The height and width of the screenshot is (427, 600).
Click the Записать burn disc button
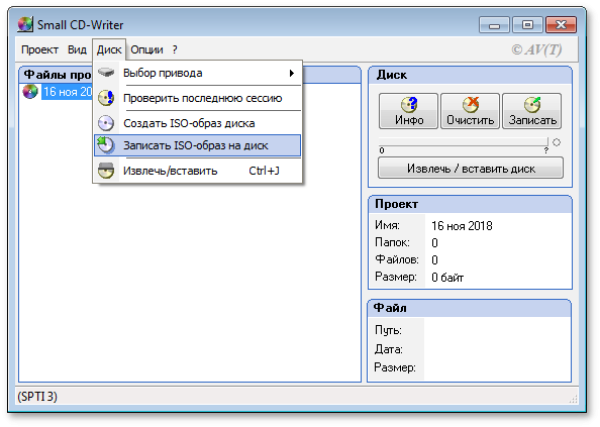pyautogui.click(x=532, y=111)
